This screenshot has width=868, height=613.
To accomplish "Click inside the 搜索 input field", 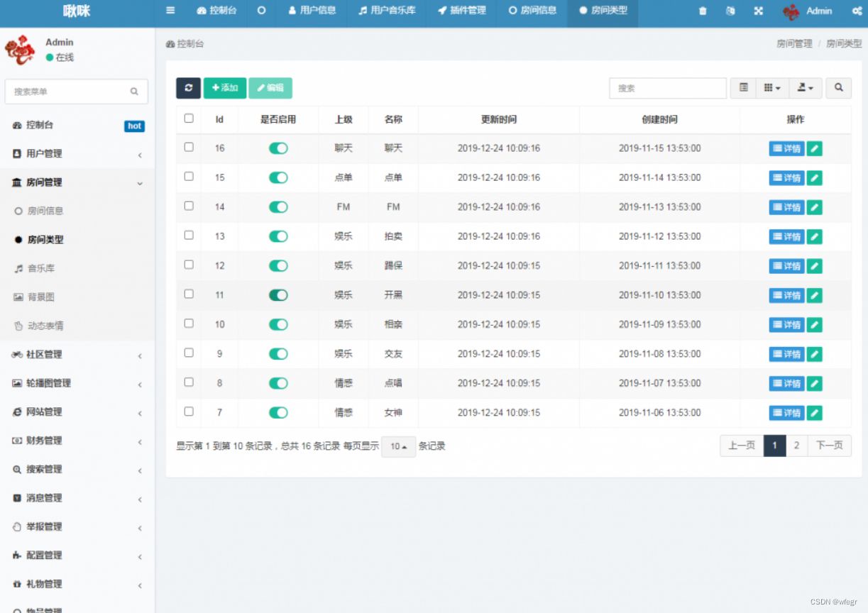I will tap(667, 88).
